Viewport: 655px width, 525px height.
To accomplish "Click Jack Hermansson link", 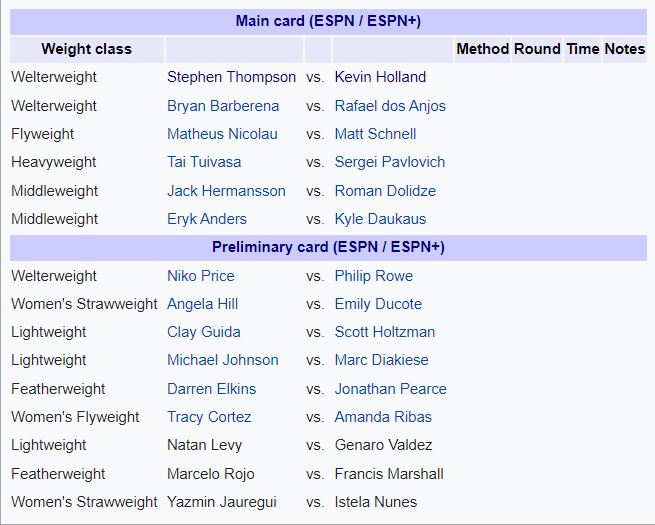I will coord(226,191).
